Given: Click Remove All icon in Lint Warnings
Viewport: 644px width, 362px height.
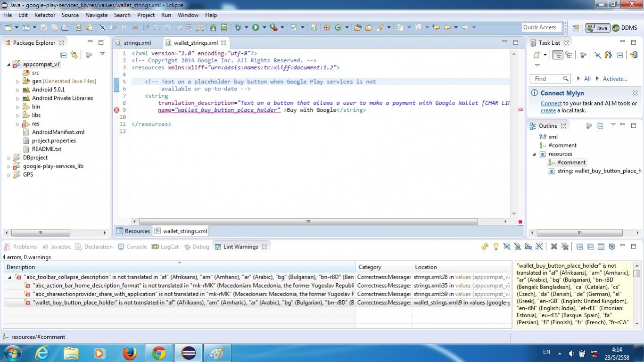Looking at the screenshot, I should 565,247.
